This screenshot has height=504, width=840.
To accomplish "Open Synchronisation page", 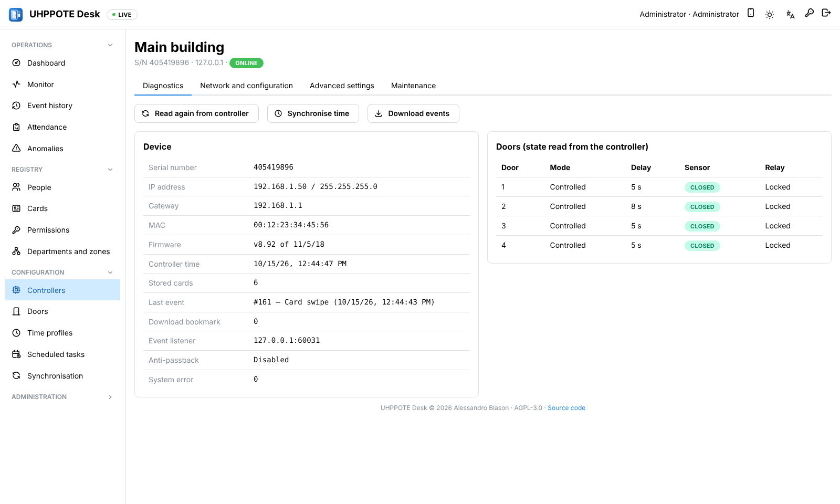I will click(62, 376).
